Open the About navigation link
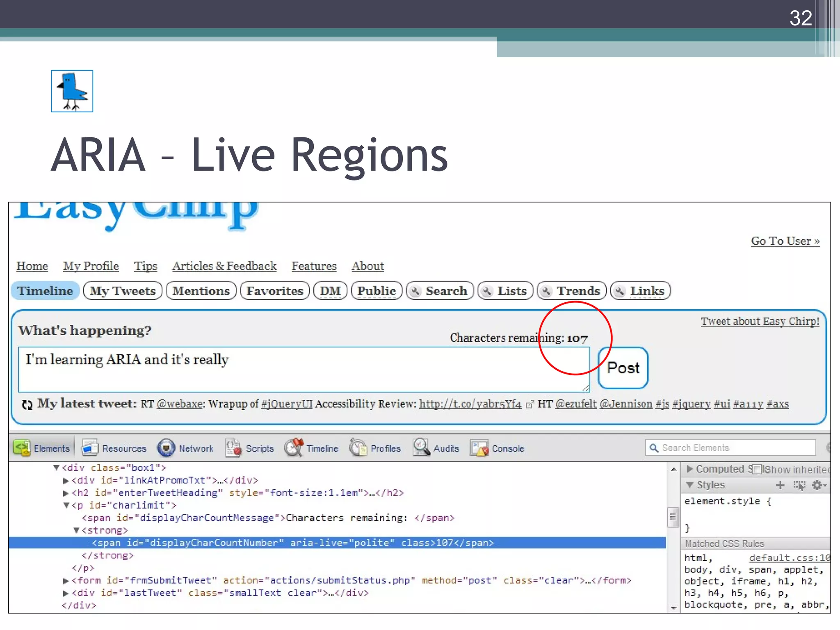The width and height of the screenshot is (840, 630). point(368,266)
